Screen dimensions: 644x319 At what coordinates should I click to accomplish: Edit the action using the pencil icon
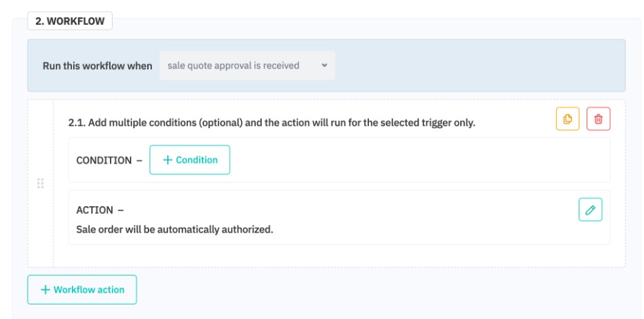coord(590,210)
